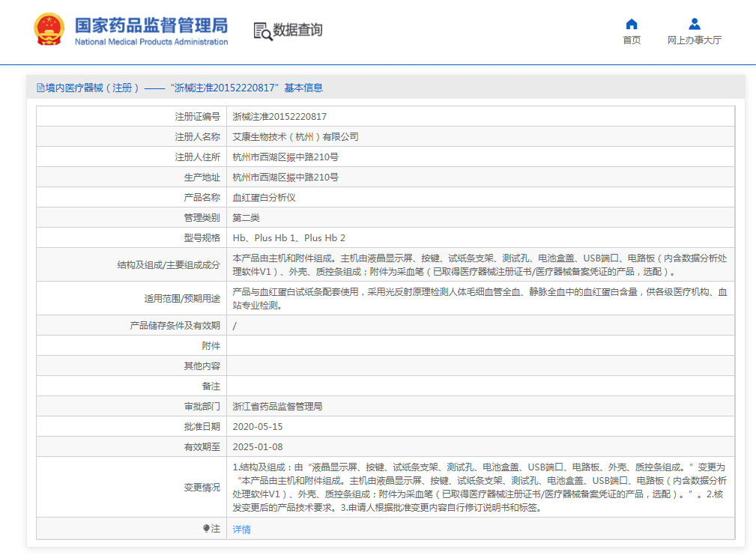Open the 网上办事大厅 text label
This screenshot has height=558, width=756.
pyautogui.click(x=695, y=40)
